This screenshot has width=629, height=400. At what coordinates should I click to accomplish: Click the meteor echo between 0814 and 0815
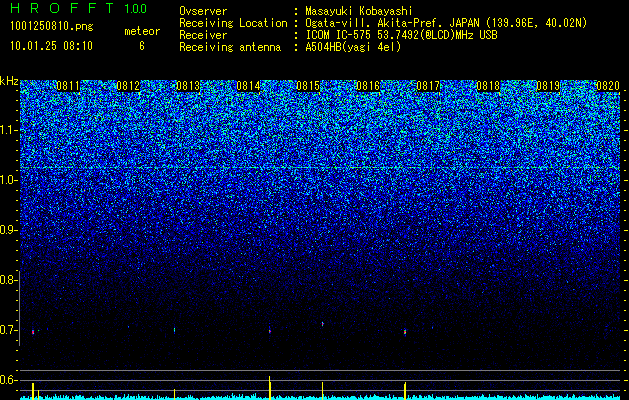tap(270, 331)
